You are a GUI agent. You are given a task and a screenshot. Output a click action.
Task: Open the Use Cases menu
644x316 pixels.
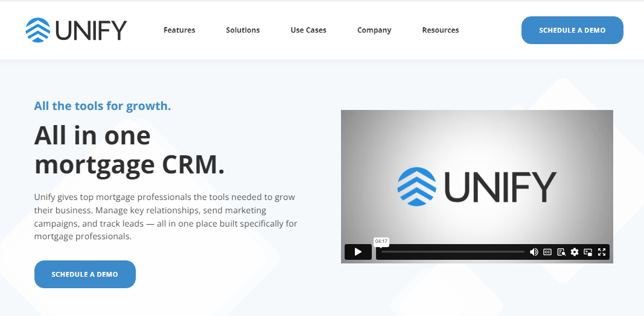[x=308, y=30]
